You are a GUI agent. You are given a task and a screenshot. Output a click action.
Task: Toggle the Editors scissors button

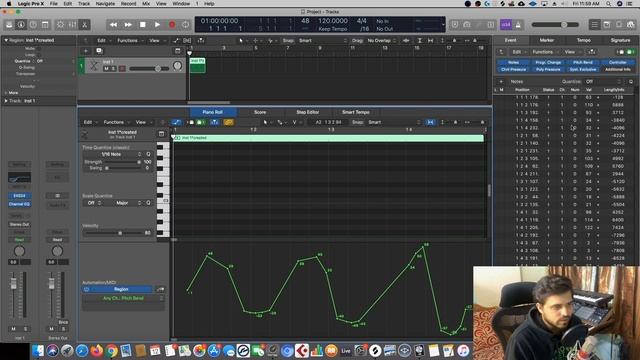(x=84, y=25)
